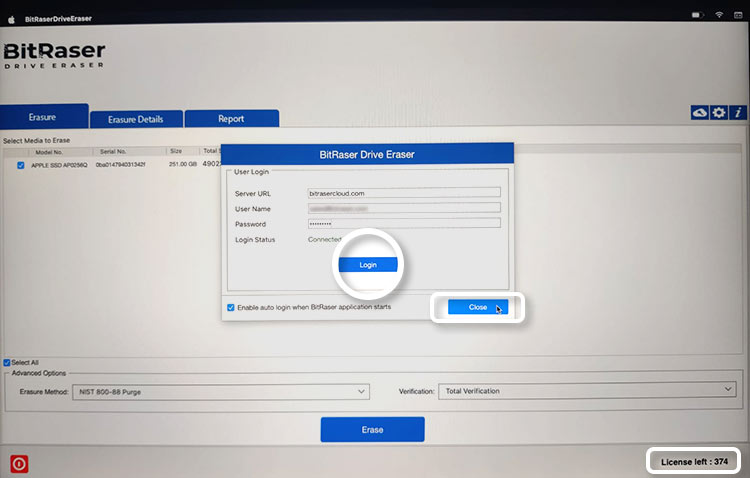Click the Login button
This screenshot has height=478, width=750.
pyautogui.click(x=368, y=265)
